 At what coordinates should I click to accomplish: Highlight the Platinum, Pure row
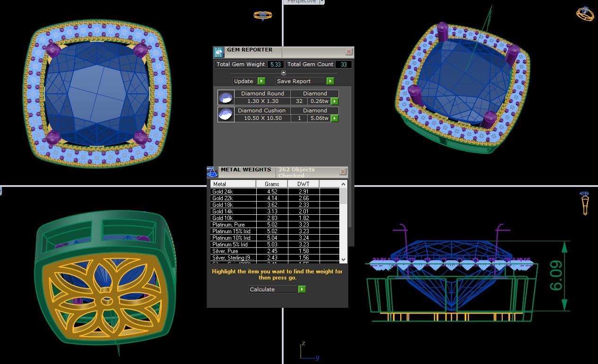pos(233,225)
